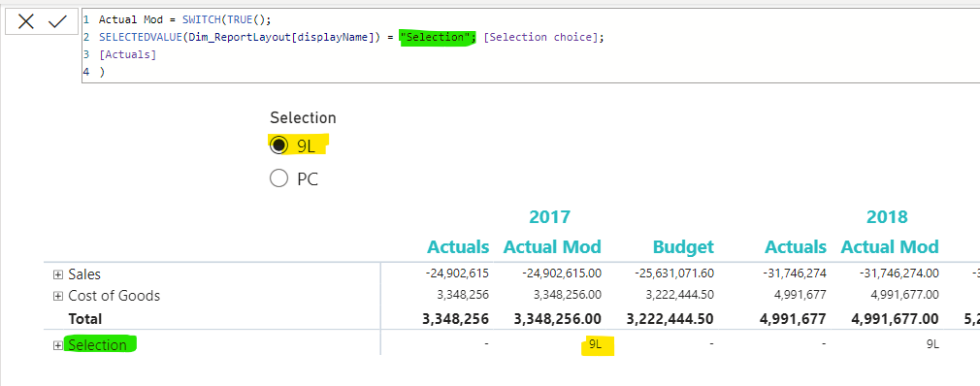The width and height of the screenshot is (980, 386).
Task: Click Actual Mod header under 2017
Action: coord(552,247)
